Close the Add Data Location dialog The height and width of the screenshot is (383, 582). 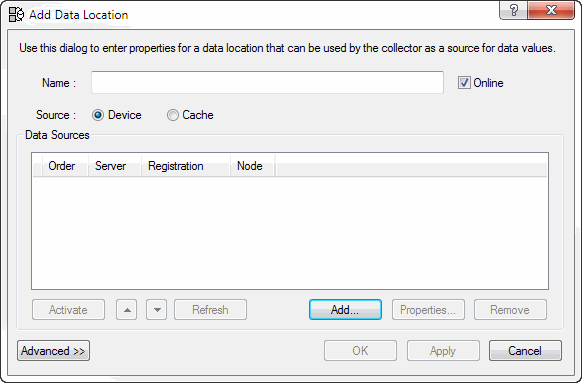tap(551, 10)
